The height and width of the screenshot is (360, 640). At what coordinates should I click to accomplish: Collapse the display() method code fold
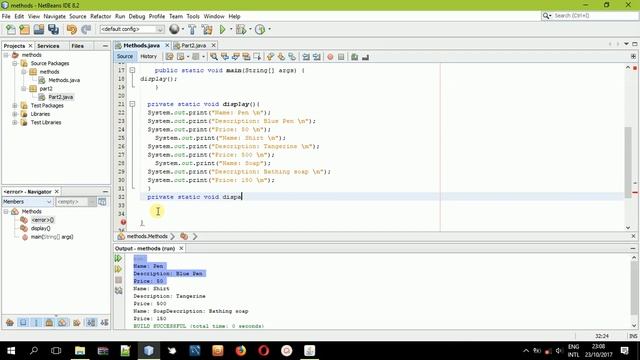pyautogui.click(x=132, y=104)
